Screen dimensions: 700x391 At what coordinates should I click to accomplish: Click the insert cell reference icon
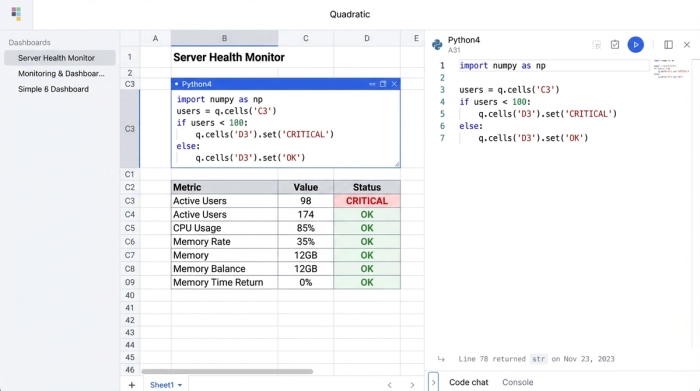(x=596, y=45)
